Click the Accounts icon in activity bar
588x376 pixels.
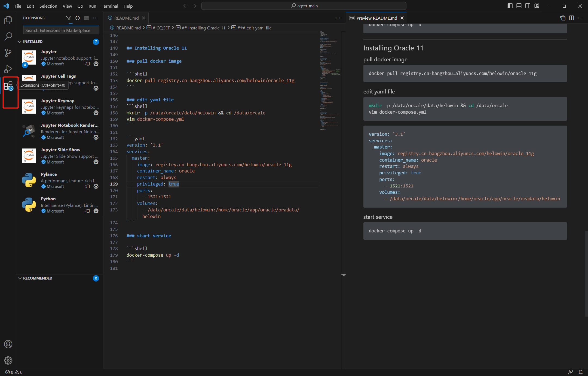8,344
